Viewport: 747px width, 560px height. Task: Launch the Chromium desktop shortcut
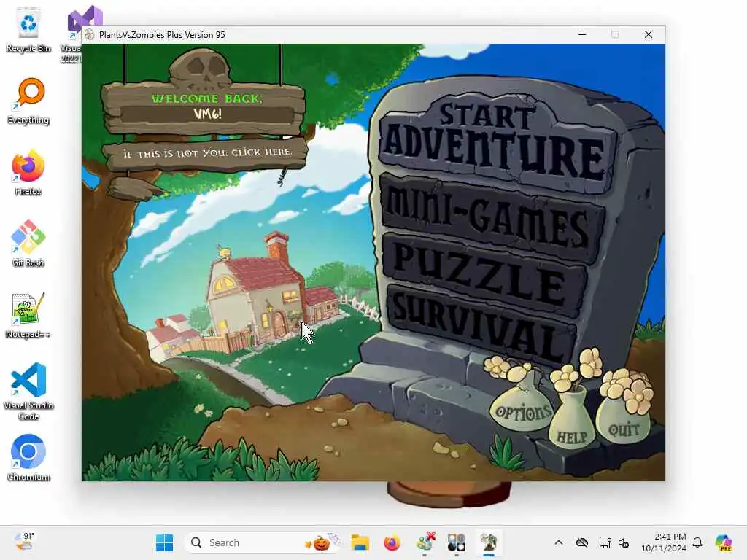(28, 458)
